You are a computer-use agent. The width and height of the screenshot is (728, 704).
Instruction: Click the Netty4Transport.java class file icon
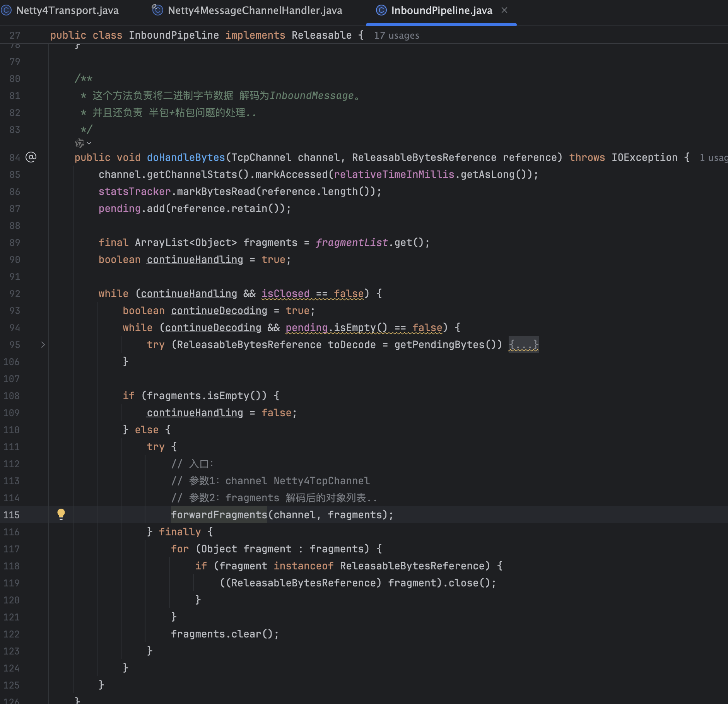6,10
